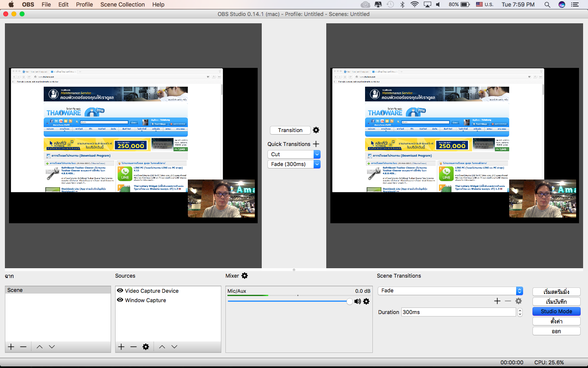The image size is (588, 368).
Task: Open Time Machine menu bar icon
Action: click(390, 4)
